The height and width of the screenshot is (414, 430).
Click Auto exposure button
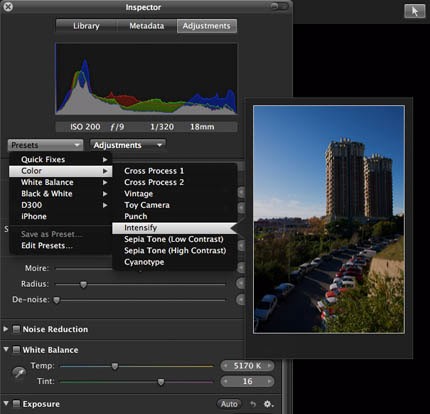[229, 404]
